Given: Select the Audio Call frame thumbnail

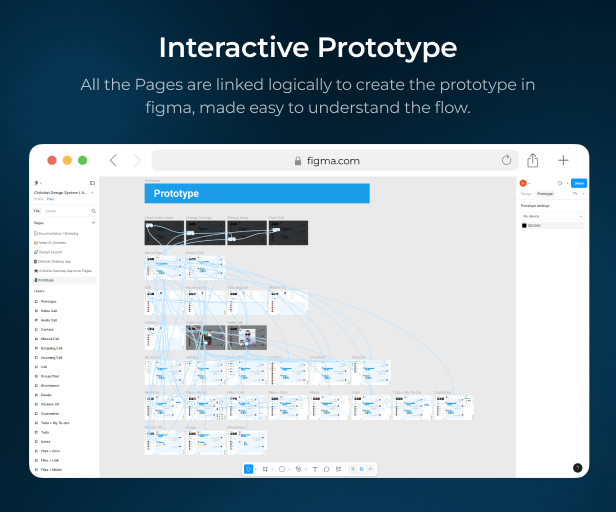Looking at the screenshot, I should coord(205,338).
